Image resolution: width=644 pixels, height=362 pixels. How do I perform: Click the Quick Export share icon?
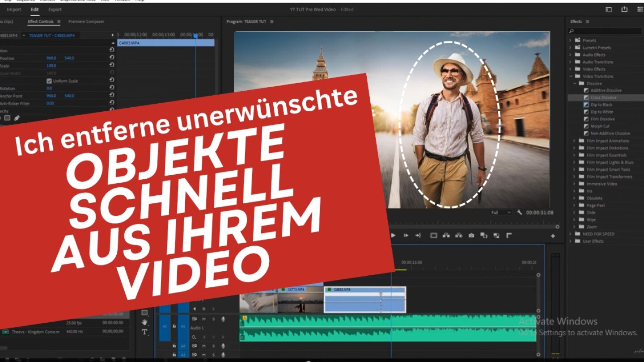click(x=624, y=9)
